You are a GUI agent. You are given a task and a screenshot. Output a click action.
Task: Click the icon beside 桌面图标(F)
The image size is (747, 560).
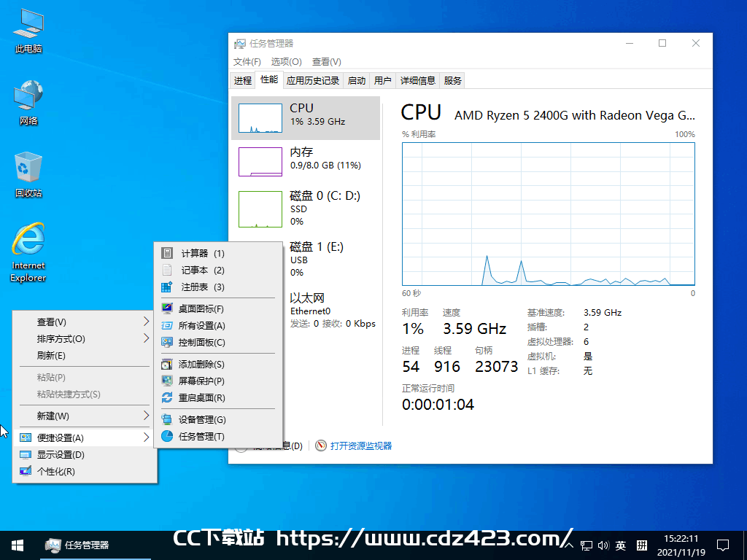coord(167,308)
